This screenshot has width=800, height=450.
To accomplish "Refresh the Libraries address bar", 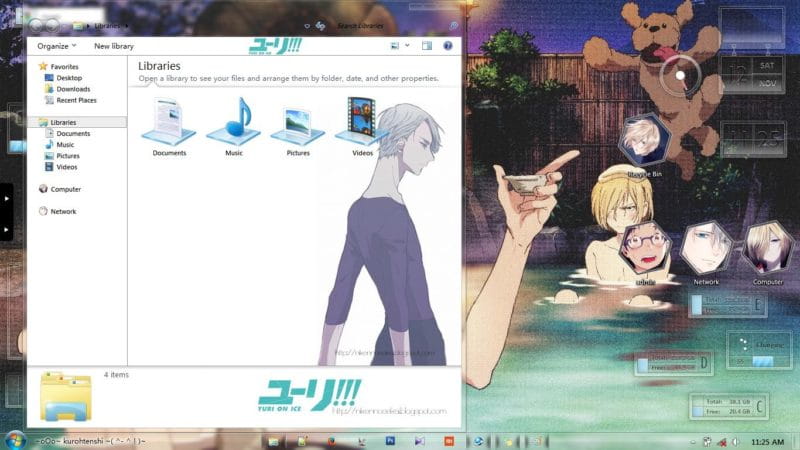I will coord(320,26).
